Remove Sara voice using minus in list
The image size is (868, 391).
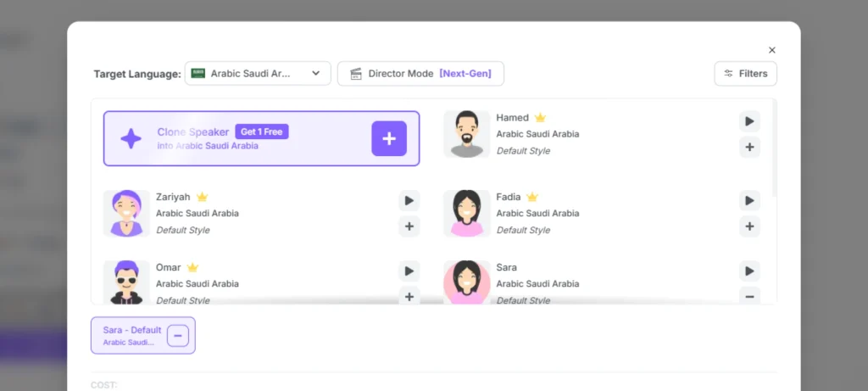tap(749, 296)
